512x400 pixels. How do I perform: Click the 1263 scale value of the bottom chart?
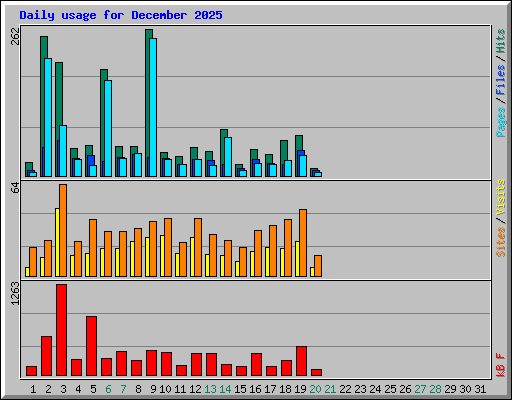coord(15,294)
